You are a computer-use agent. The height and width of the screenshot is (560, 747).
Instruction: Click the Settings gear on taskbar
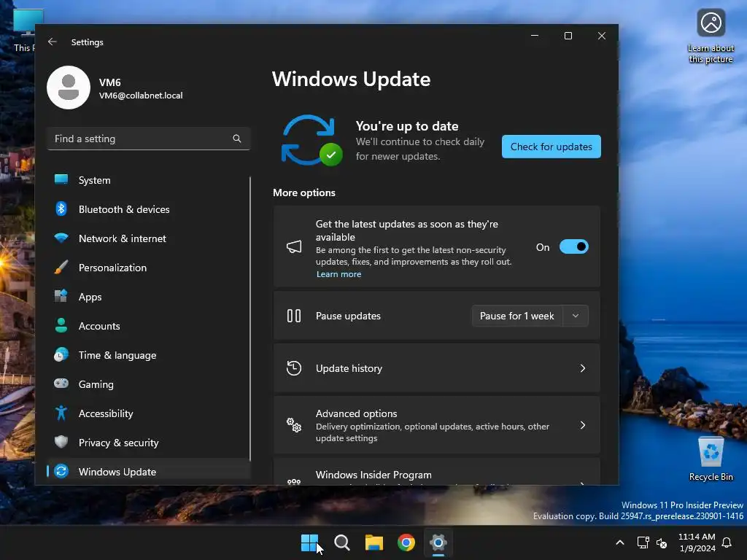point(438,542)
